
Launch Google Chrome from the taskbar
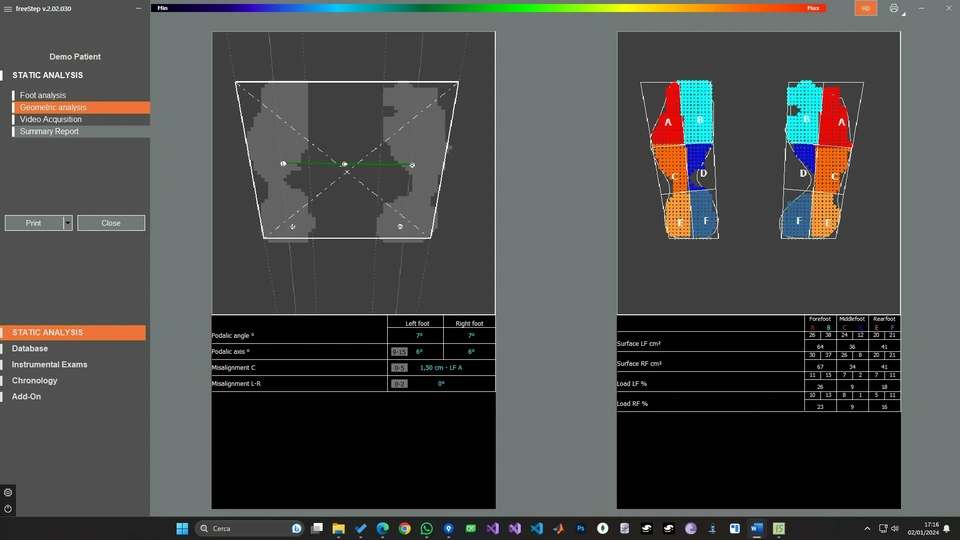[405, 528]
